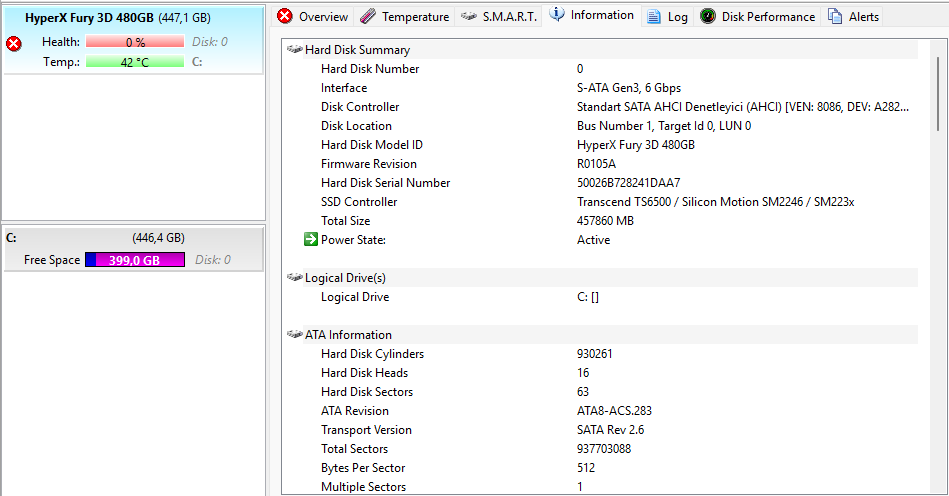The height and width of the screenshot is (496, 949).
Task: Click serial number 50026B728241DAA7
Action: pyautogui.click(x=628, y=183)
